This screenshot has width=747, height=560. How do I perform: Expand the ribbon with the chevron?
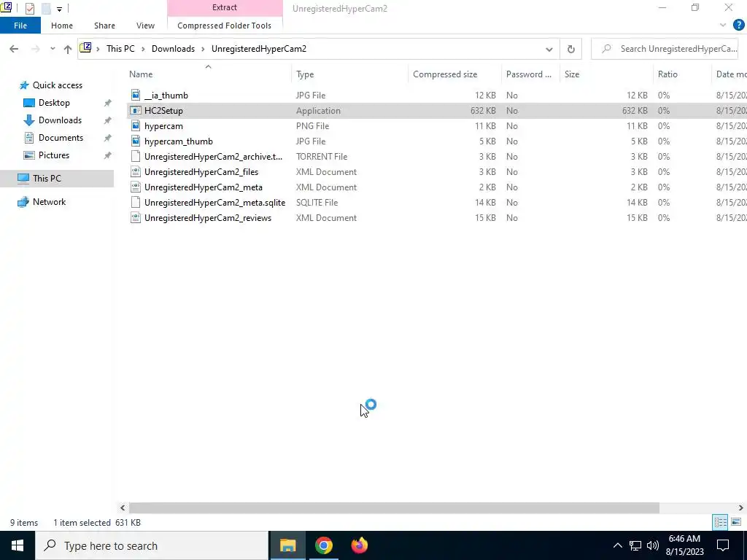(723, 26)
